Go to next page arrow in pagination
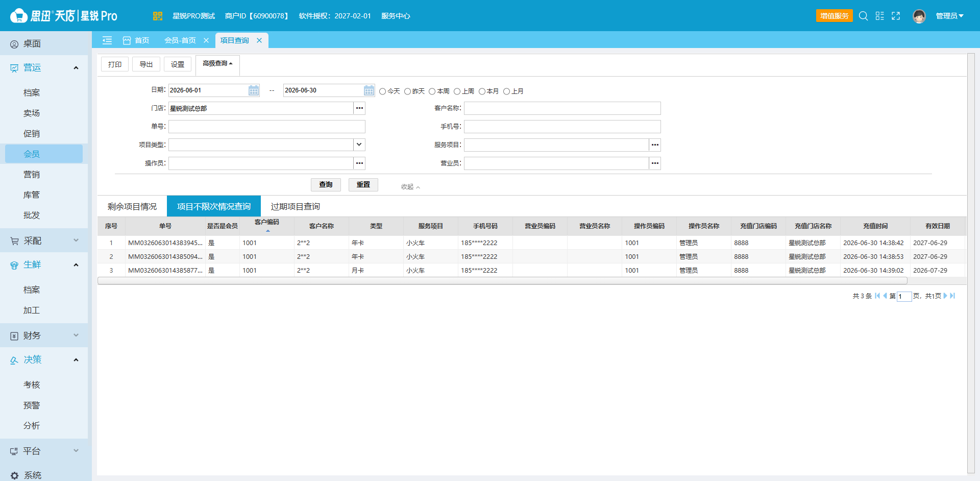 click(x=945, y=296)
